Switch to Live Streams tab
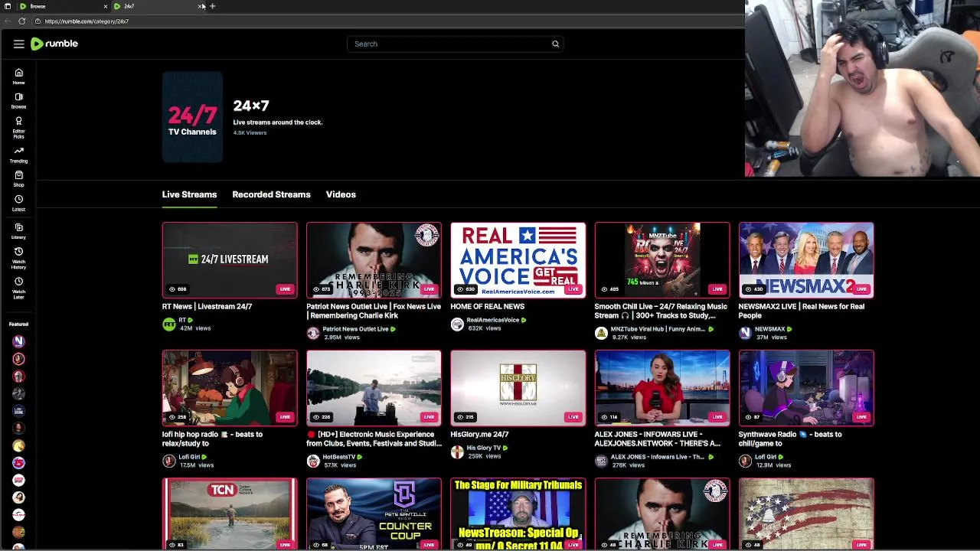 tap(189, 194)
